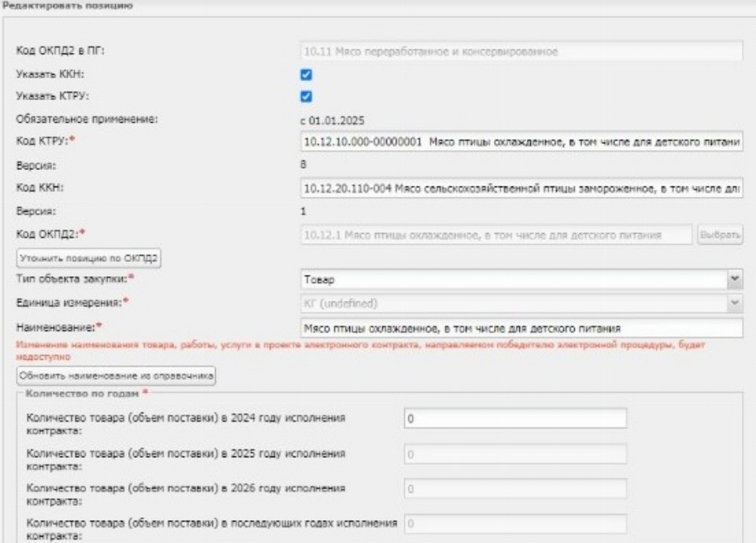Uncheck the Указать ККН checkbox
Screen dimensions: 756x543
pyautogui.click(x=307, y=75)
